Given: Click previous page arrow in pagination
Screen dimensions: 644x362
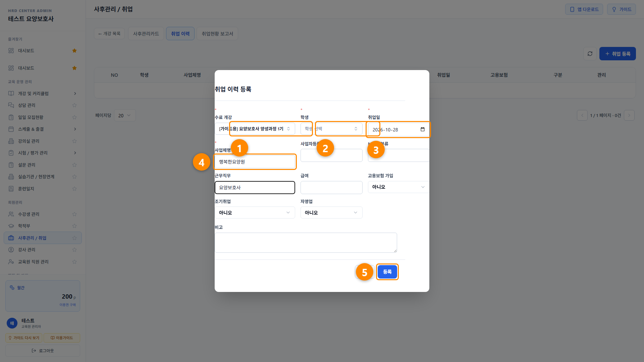Looking at the screenshot, I should click(582, 115).
